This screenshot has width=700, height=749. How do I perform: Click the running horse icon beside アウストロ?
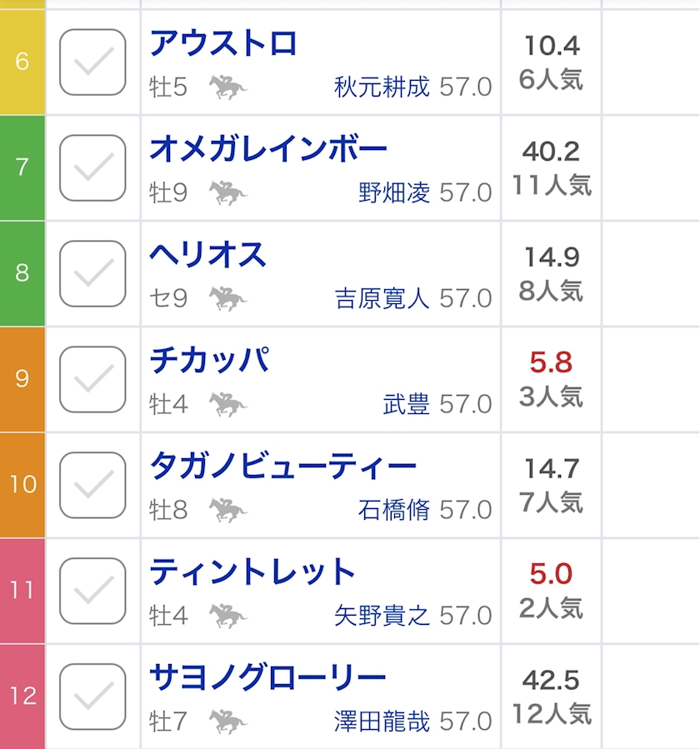227,87
